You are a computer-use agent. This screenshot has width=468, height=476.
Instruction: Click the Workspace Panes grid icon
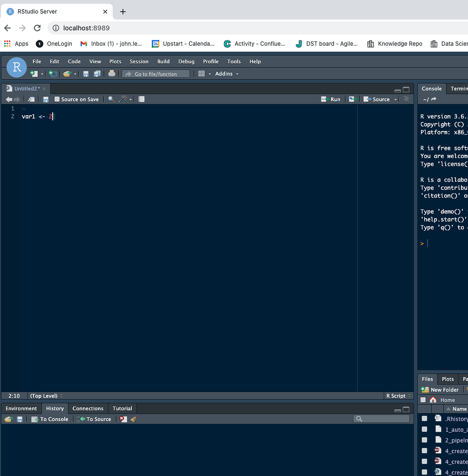(x=201, y=74)
